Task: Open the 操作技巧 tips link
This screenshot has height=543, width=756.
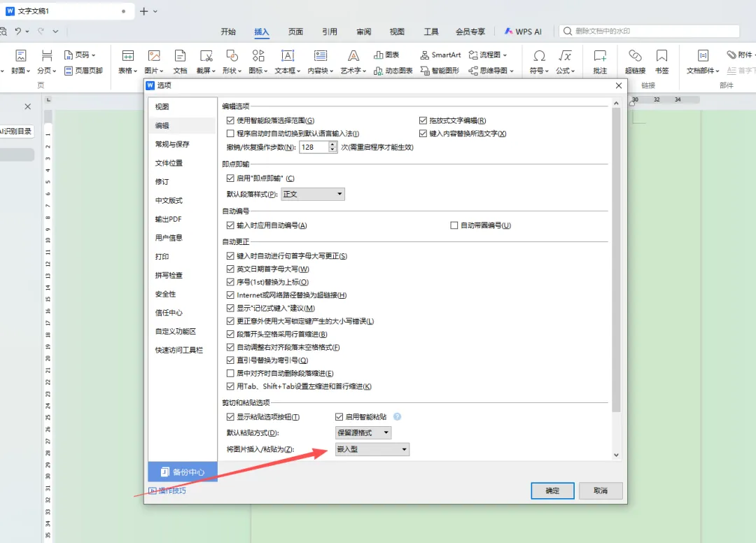Action: (167, 491)
